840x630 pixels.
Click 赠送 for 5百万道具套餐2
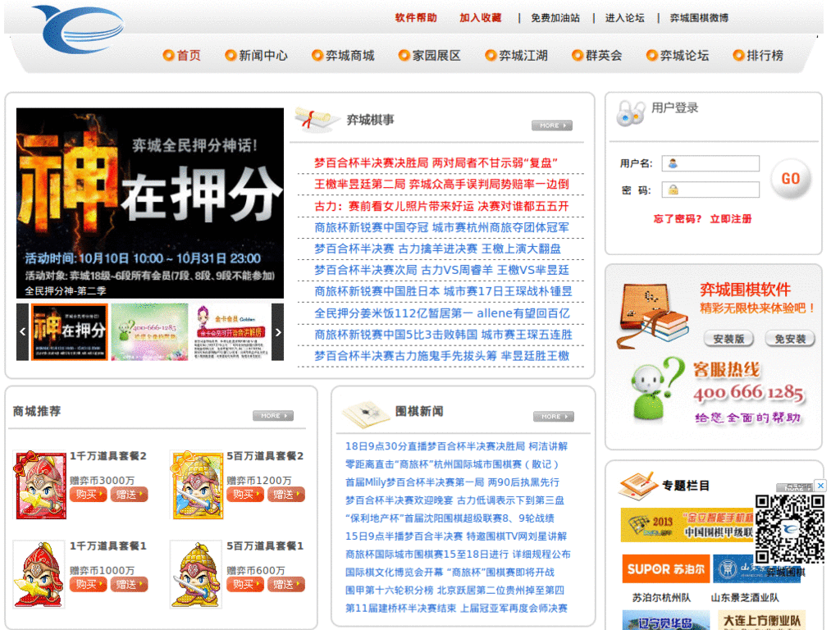(x=286, y=495)
